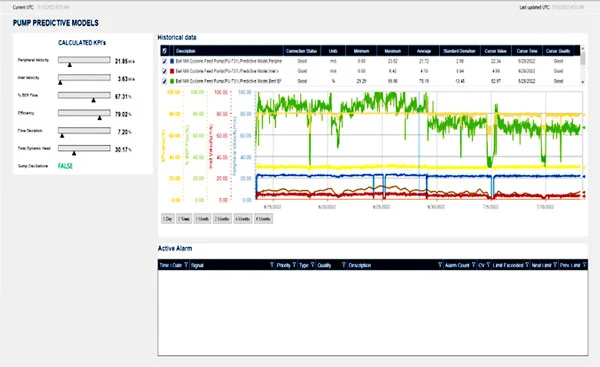This screenshot has width=600, height=367.
Task: Uncheck the green BEP flow trend row
Action: coord(165,81)
